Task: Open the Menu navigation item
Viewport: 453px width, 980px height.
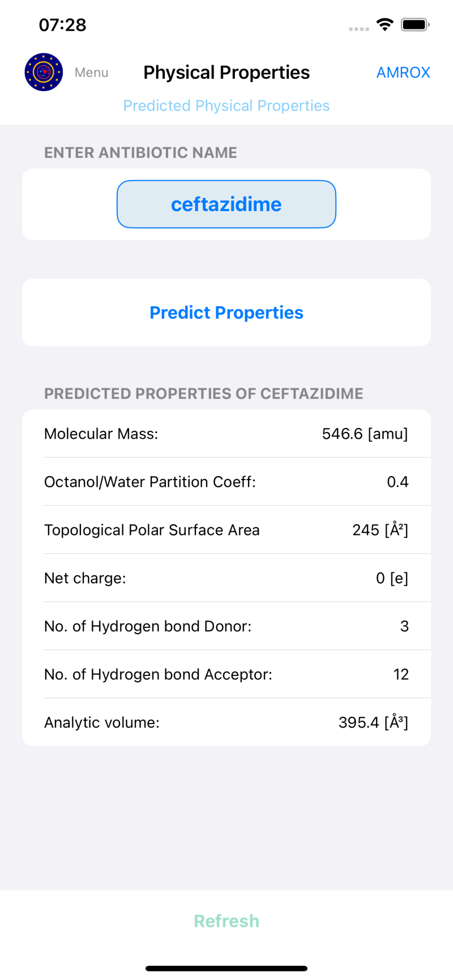Action: pyautogui.click(x=91, y=72)
